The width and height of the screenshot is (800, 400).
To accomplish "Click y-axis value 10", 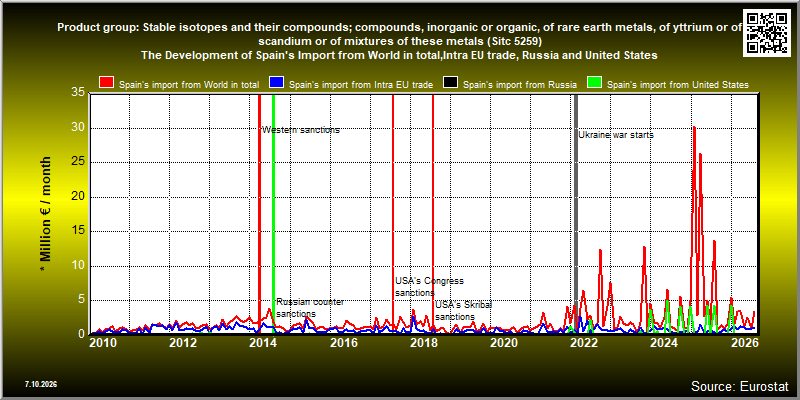I will click(x=78, y=266).
